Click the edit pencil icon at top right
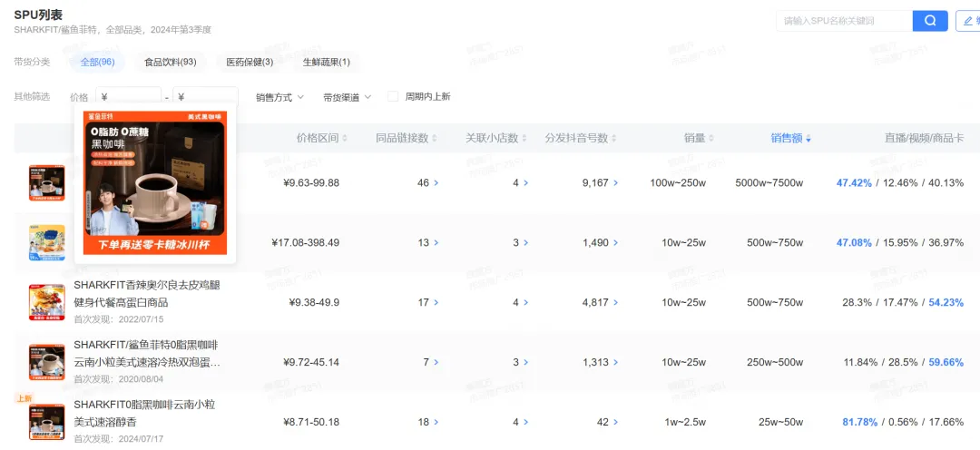This screenshot has height=450, width=980. (x=967, y=21)
